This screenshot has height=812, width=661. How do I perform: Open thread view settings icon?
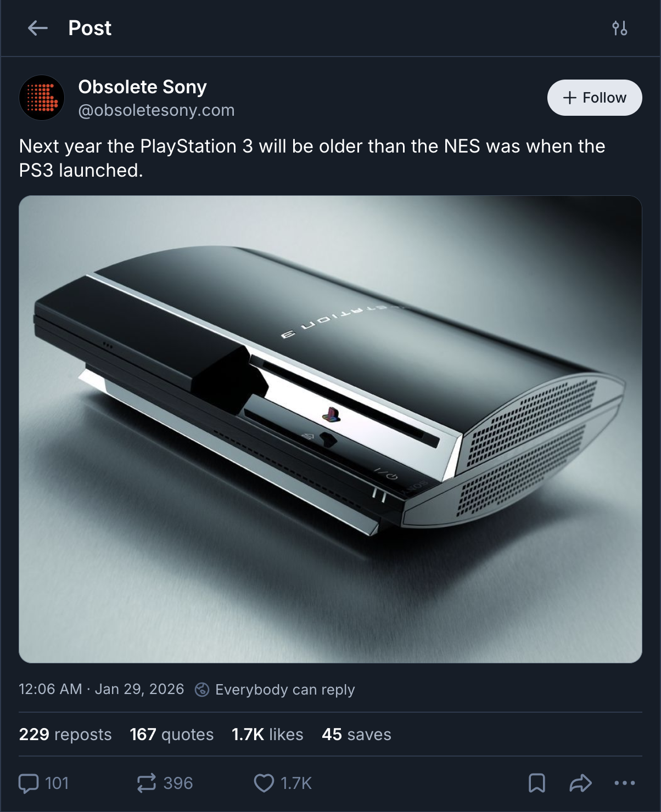(x=620, y=28)
